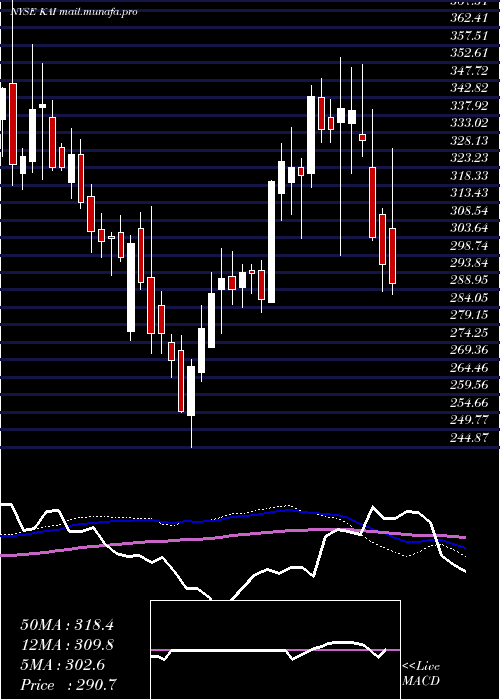Click the MACD inset chart panel
The image size is (500, 700).
(x=275, y=650)
